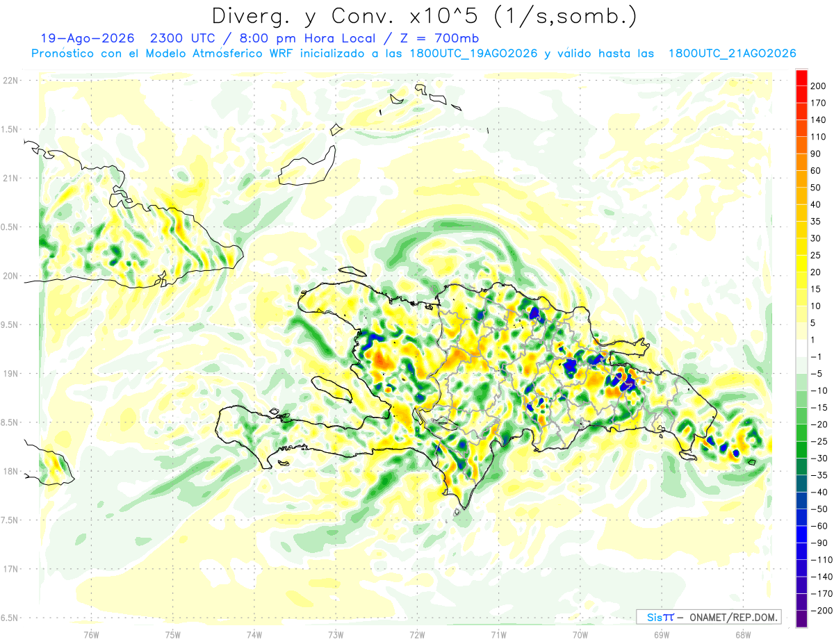Click the 20N latitude label
This screenshot has height=644, width=834.
click(x=10, y=276)
